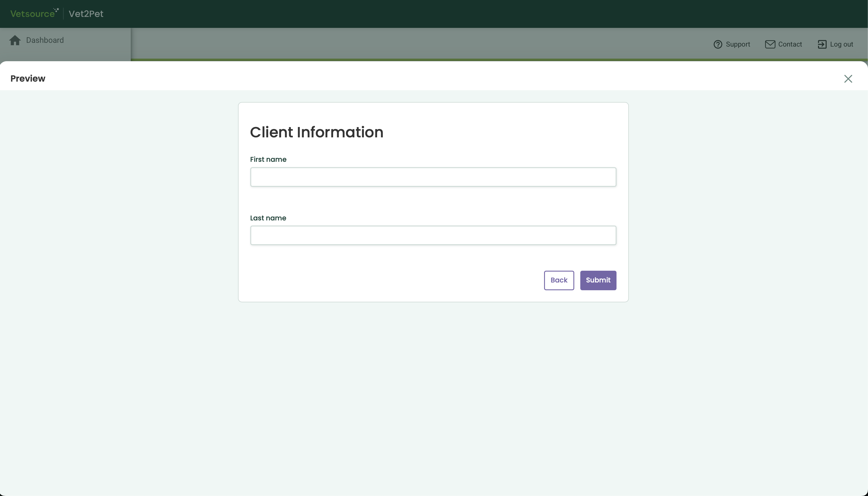This screenshot has height=496, width=868.
Task: Select the Log out text link
Action: coord(842,44)
